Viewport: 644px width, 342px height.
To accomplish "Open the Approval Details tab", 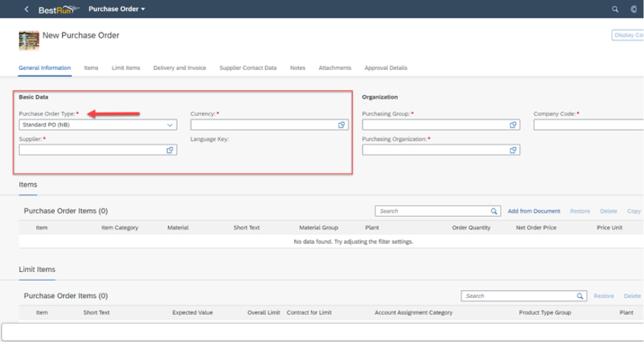I will [x=386, y=68].
